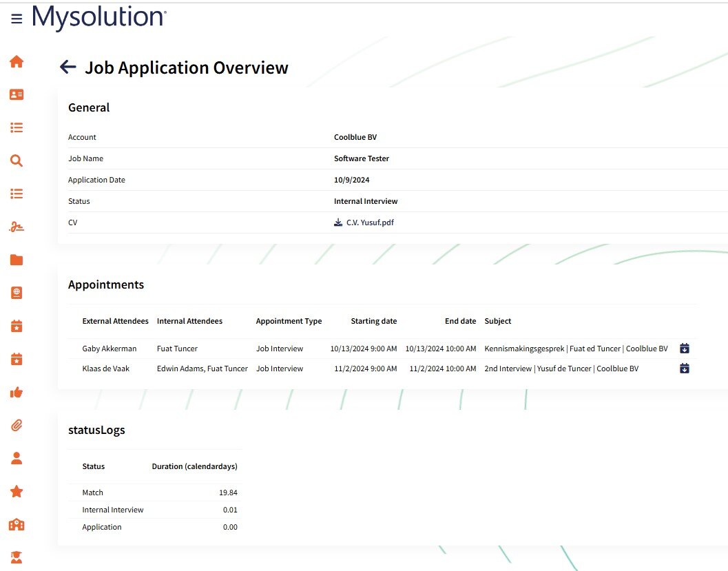The width and height of the screenshot is (728, 571).
Task: Open the ID card icon in sidebar
Action: pos(17,94)
